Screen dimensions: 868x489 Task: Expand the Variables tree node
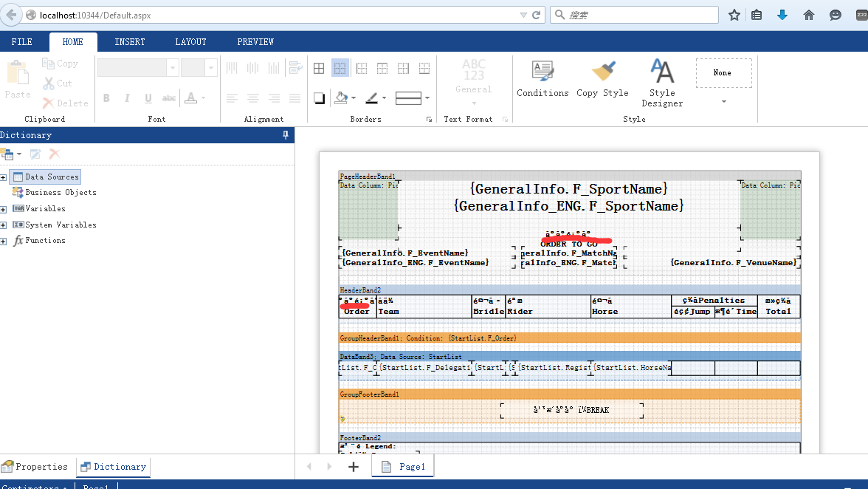(x=3, y=209)
